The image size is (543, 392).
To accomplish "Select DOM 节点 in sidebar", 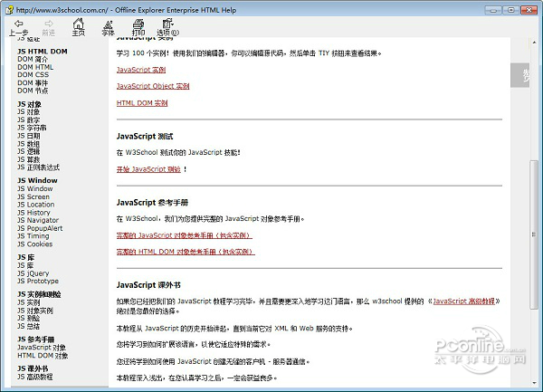I will (33, 91).
